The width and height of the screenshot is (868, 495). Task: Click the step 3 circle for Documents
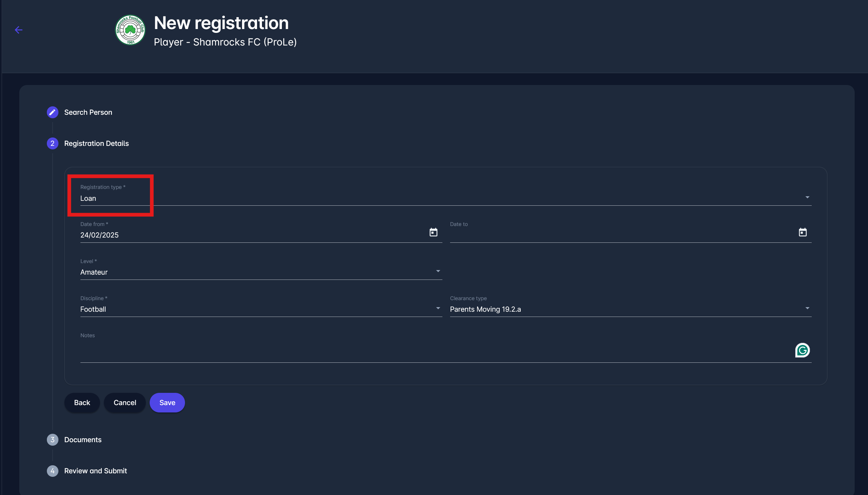pos(52,440)
